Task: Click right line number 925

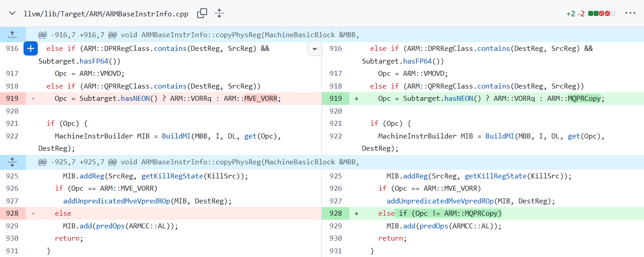Action: (336, 176)
